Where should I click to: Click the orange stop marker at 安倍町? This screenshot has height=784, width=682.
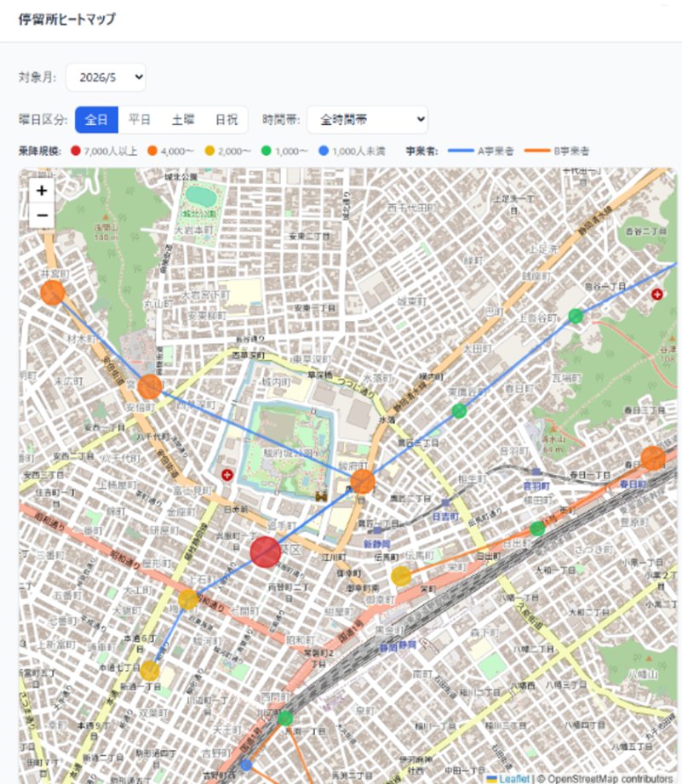tap(150, 387)
